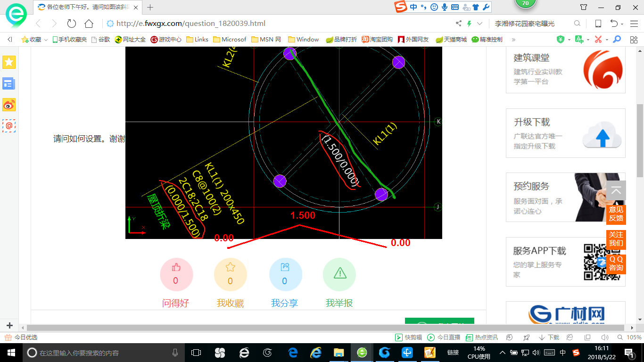Open the 升级下载 card
This screenshot has height=362, width=644.
pos(566,133)
